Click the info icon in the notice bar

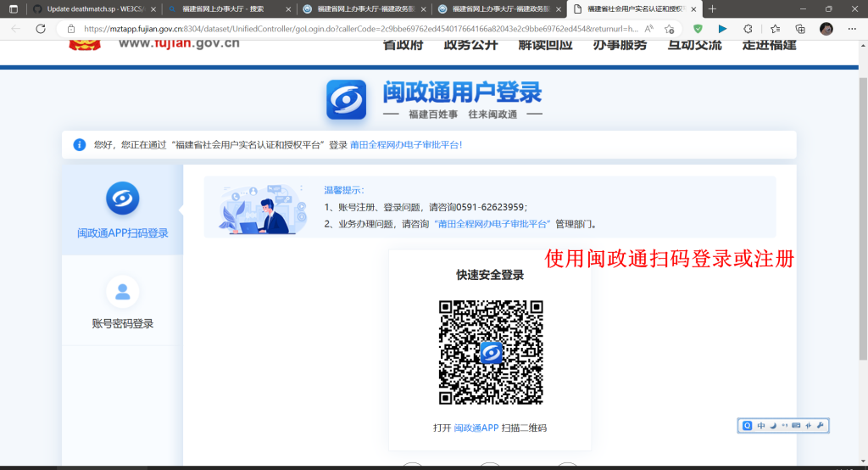80,145
